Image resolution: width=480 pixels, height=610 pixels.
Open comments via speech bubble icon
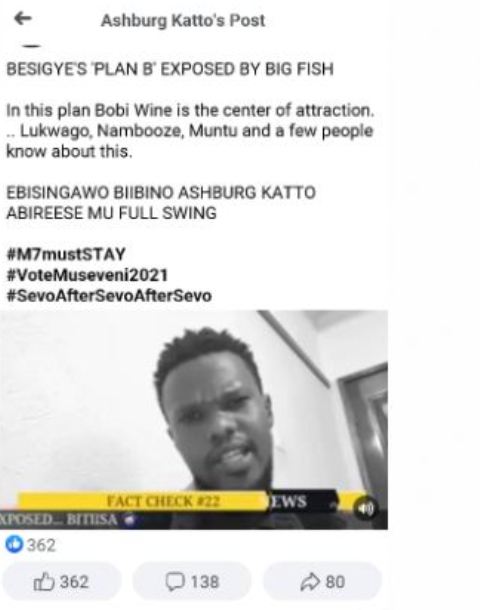[175, 582]
